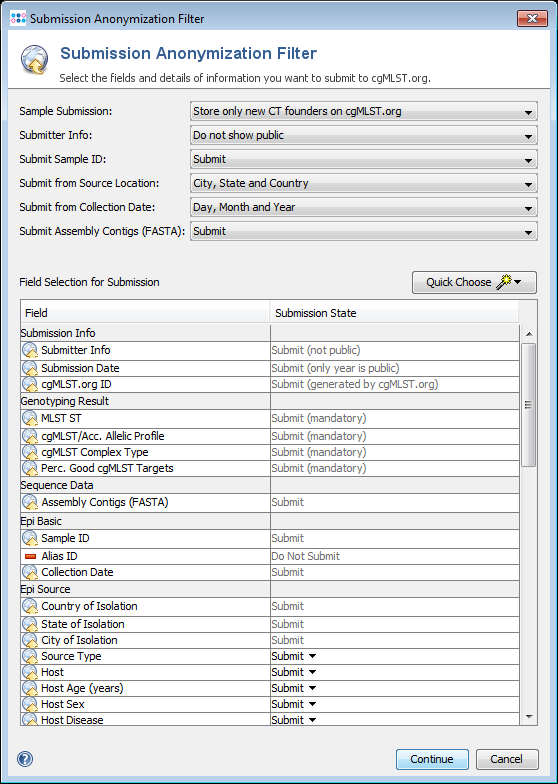The height and width of the screenshot is (784, 558).
Task: Click the icon beside Country of Isolation
Action: tap(30, 606)
